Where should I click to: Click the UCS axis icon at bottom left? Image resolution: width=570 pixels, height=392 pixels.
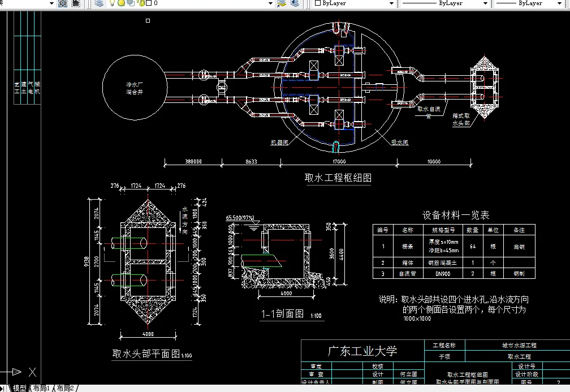[x=14, y=371]
